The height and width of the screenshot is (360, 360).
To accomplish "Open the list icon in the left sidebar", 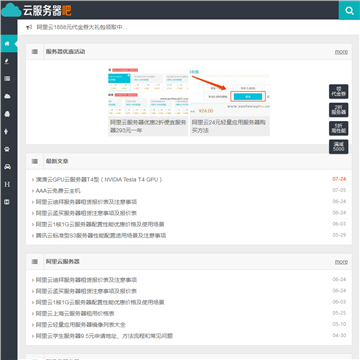I will point(7,79).
